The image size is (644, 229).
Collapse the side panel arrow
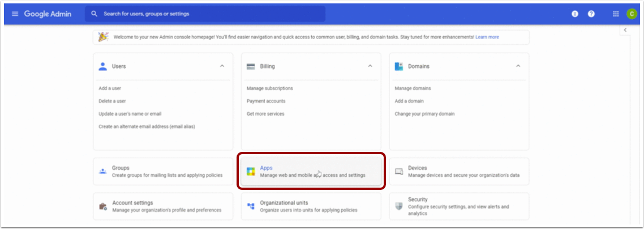[x=625, y=30]
